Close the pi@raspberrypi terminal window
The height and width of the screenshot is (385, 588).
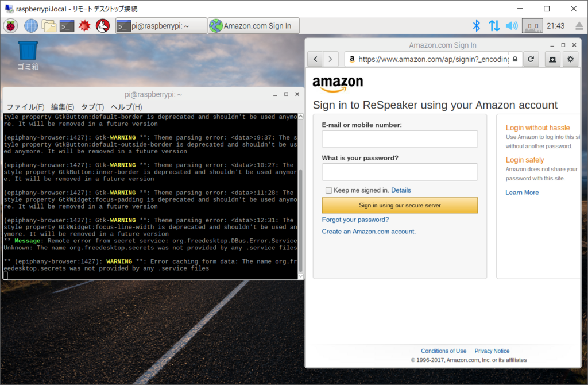pos(297,95)
